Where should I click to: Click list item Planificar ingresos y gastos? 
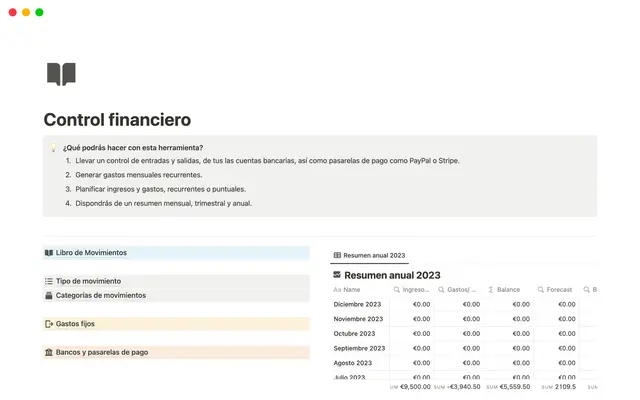pos(160,189)
